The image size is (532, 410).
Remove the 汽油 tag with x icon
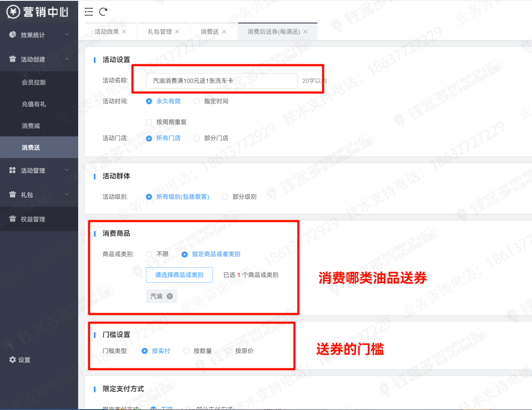[170, 296]
